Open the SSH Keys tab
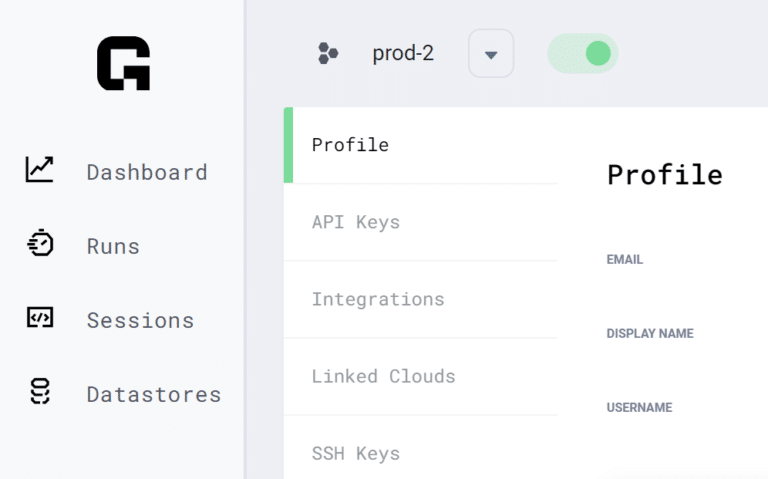 pos(355,453)
